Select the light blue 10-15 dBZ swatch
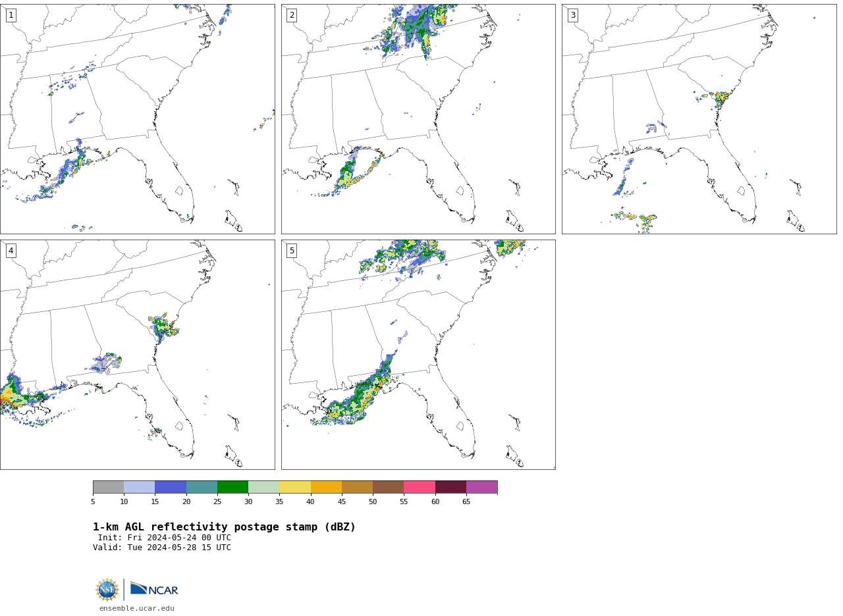Viewport: 843px width, 616px height. 140,487
